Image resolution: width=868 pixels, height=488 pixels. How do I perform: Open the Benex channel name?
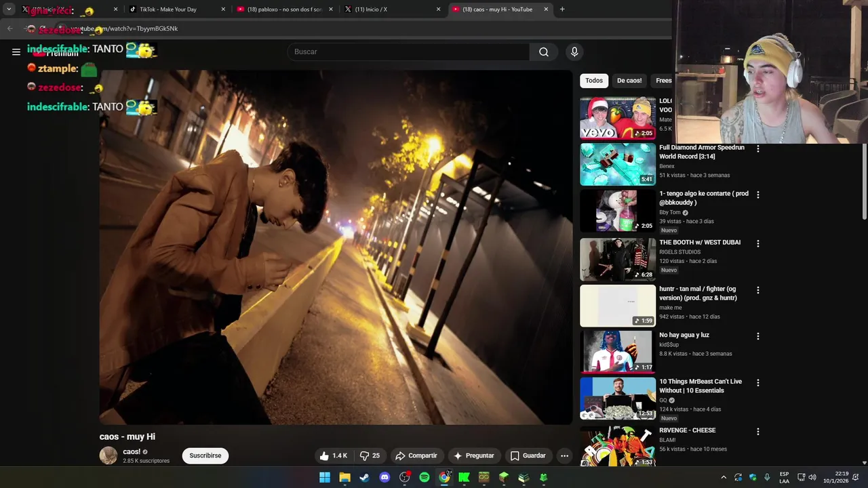[667, 166]
